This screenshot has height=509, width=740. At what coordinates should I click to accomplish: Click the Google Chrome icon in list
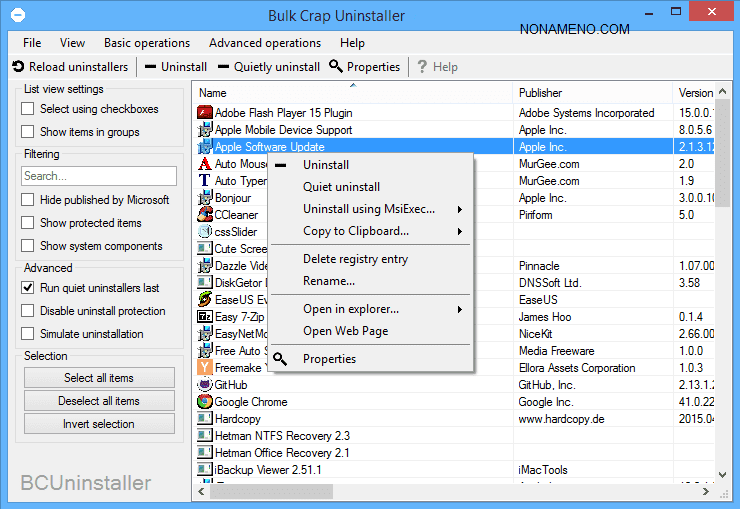(x=205, y=402)
